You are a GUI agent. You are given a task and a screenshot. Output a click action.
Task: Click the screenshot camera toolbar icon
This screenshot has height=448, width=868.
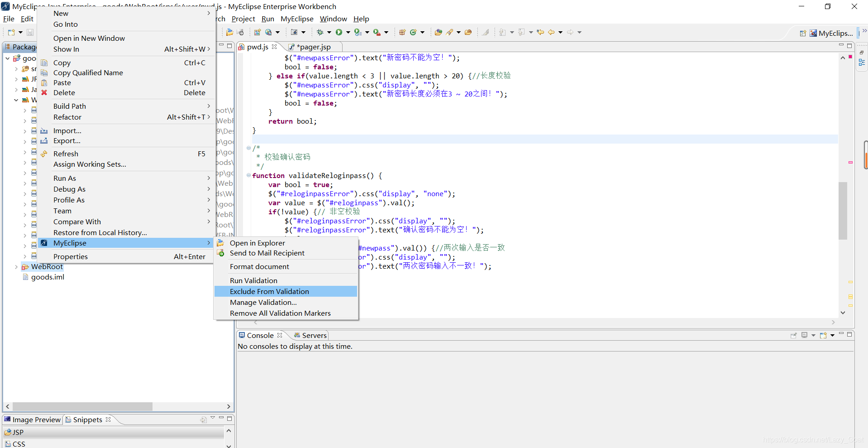(x=294, y=32)
